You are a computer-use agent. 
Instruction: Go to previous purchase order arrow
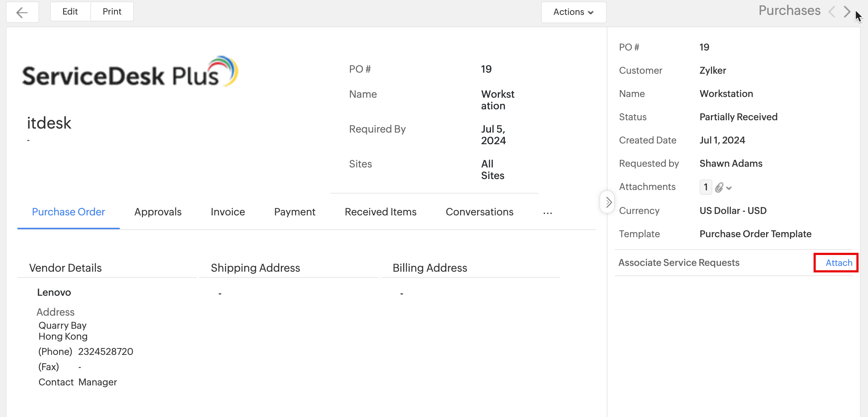point(832,12)
